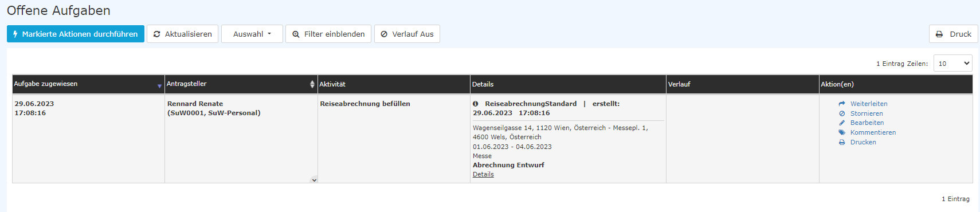Click the sort arrow in Aufgabe zugewiesen
980x212 pixels.
[x=159, y=86]
